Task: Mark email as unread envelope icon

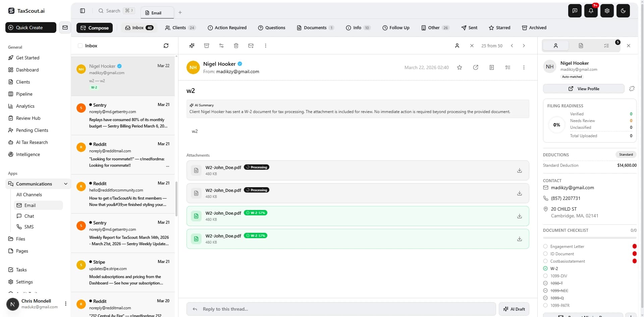Action: point(251,46)
